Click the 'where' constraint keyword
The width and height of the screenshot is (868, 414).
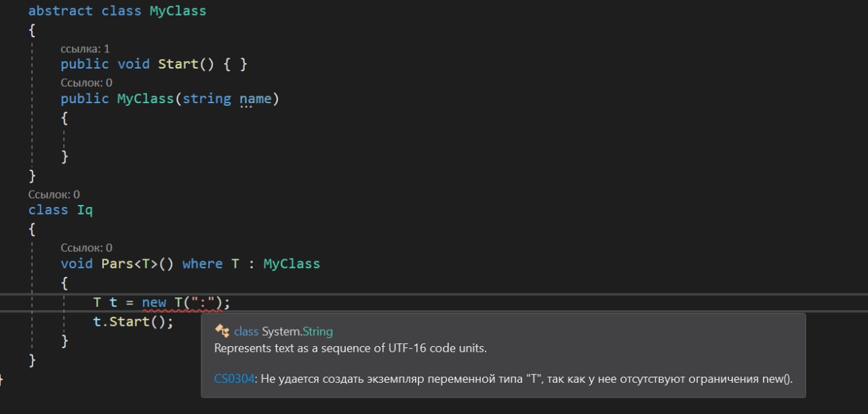coord(202,263)
